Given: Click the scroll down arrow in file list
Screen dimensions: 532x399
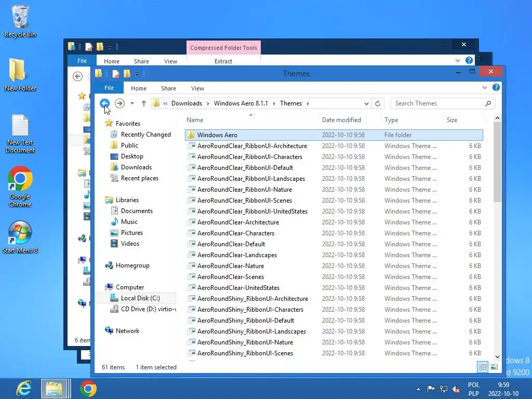Looking at the screenshot, I should click(x=497, y=356).
